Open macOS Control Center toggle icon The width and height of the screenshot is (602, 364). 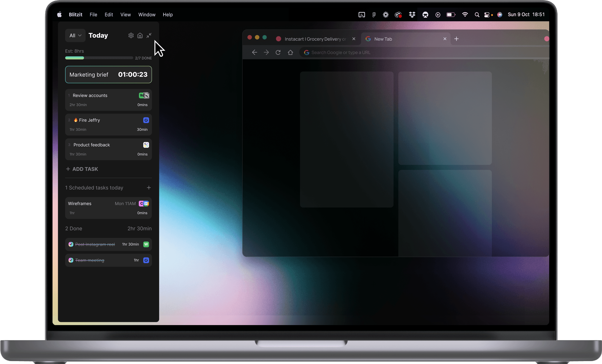click(x=487, y=15)
